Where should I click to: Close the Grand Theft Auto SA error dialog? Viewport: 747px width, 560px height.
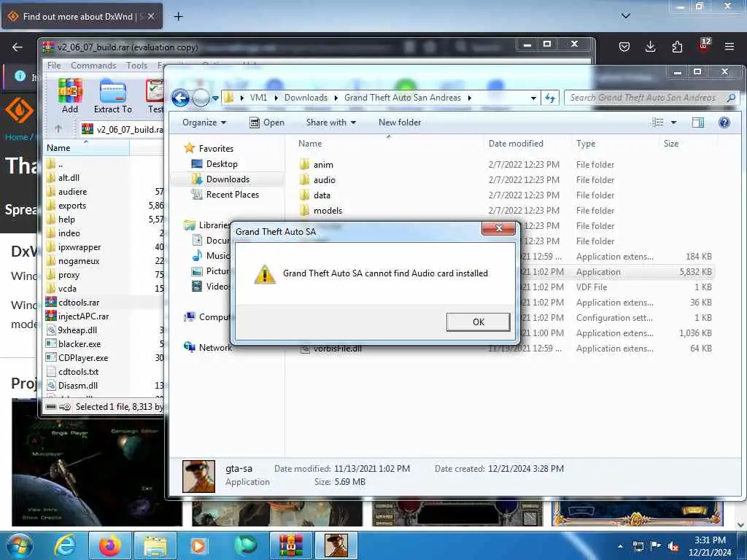498,228
